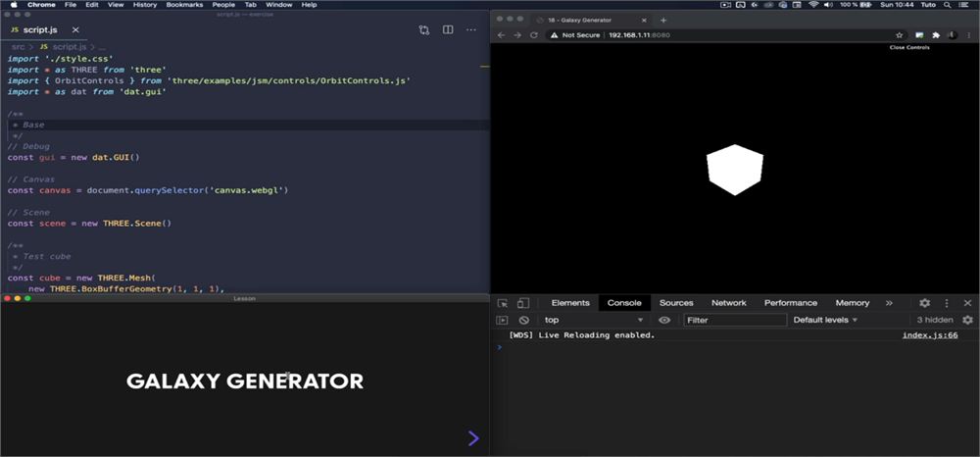Image resolution: width=980 pixels, height=457 pixels.
Task: Click the 3 hidden messages label
Action: tap(935, 320)
